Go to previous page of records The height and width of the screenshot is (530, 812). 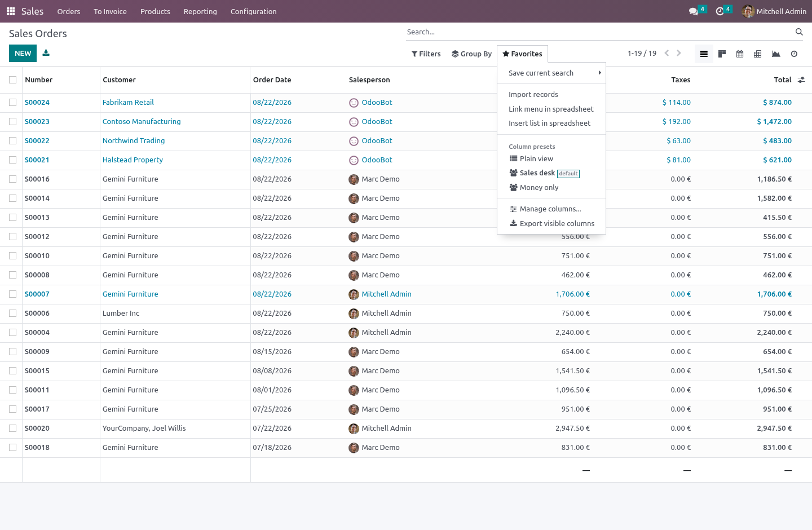point(667,53)
